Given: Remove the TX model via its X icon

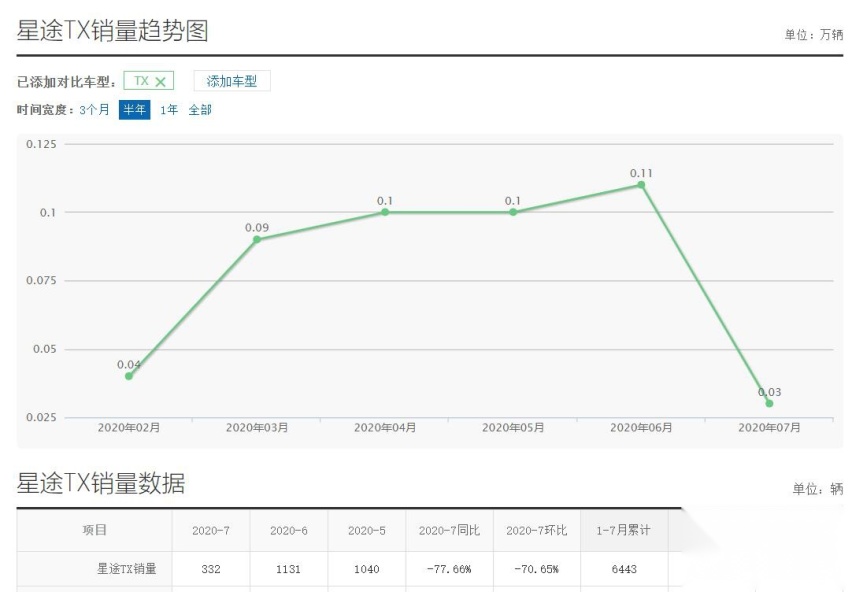Looking at the screenshot, I should click(160, 82).
